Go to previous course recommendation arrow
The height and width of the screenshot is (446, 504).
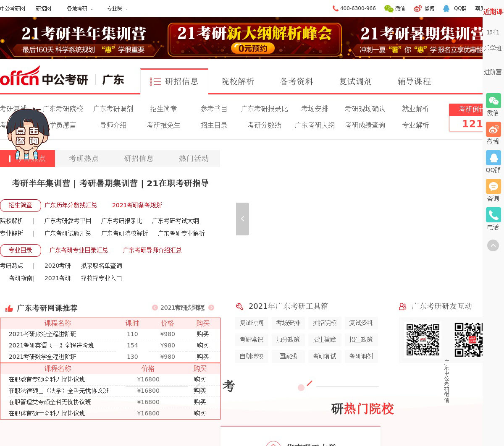(155, 308)
